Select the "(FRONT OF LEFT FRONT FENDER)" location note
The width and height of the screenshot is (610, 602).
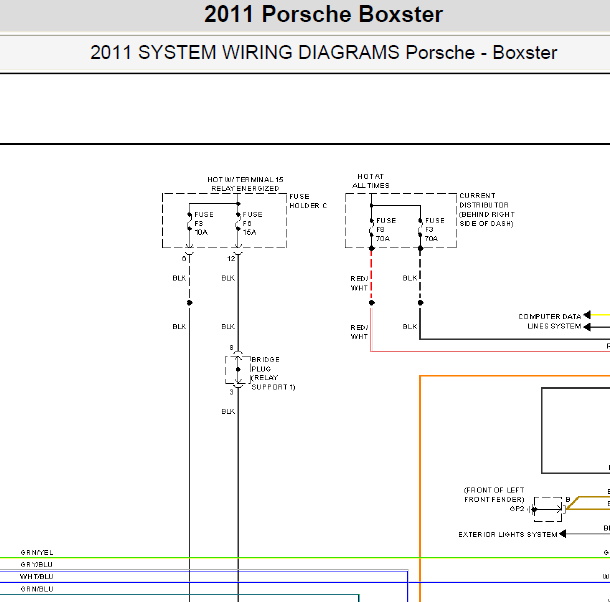494,495
